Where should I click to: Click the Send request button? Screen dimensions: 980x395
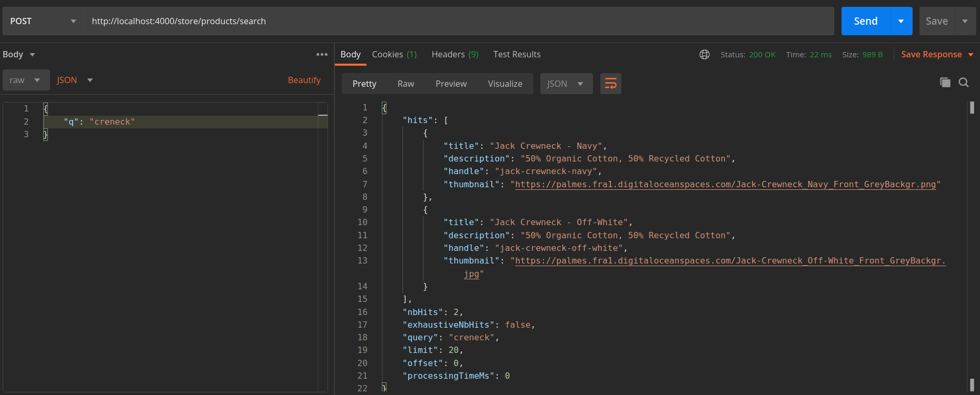pos(865,21)
